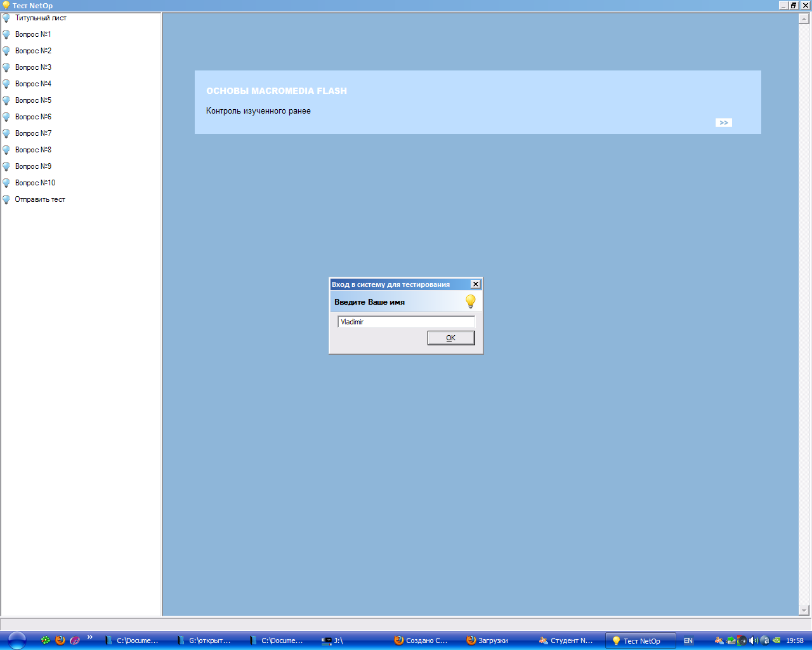Click the 19:58 system clock
Screen dimensions: 812x650
coord(795,640)
